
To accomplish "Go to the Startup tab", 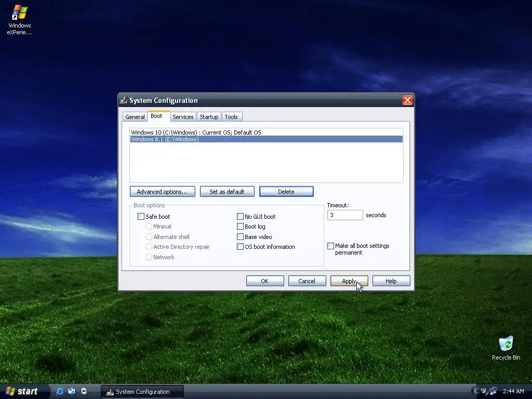I will [209, 117].
